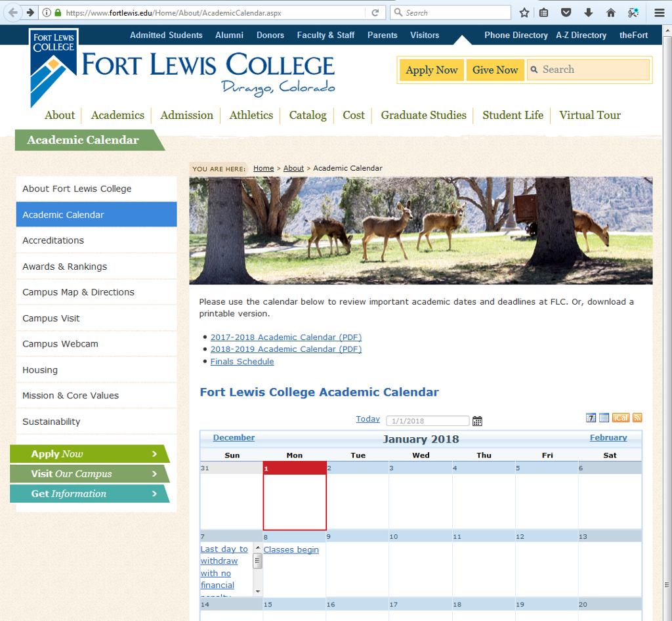
Task: Select Student Life in main navigation
Action: [513, 116]
